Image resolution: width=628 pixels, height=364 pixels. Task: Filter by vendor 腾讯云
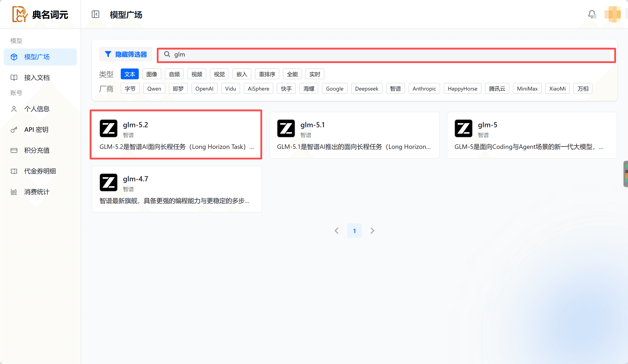497,89
